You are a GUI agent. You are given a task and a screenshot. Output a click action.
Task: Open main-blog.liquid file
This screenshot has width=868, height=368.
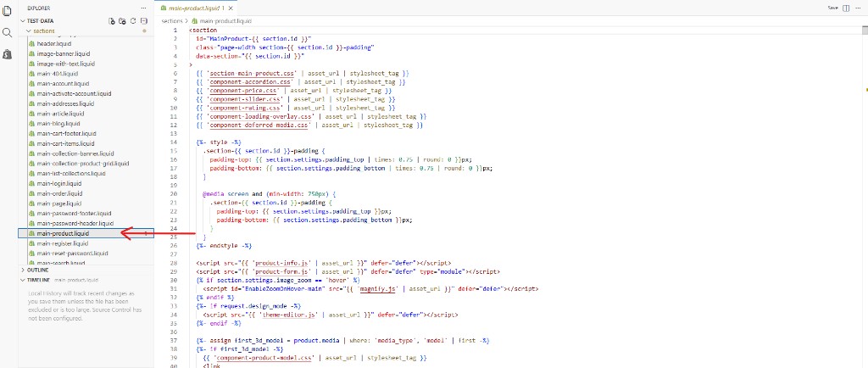point(58,124)
